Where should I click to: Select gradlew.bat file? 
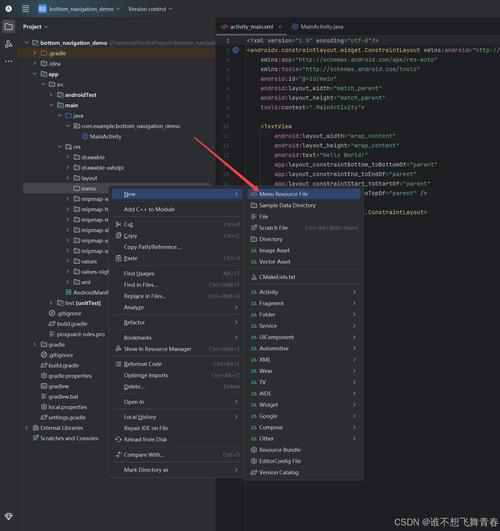pos(60,396)
